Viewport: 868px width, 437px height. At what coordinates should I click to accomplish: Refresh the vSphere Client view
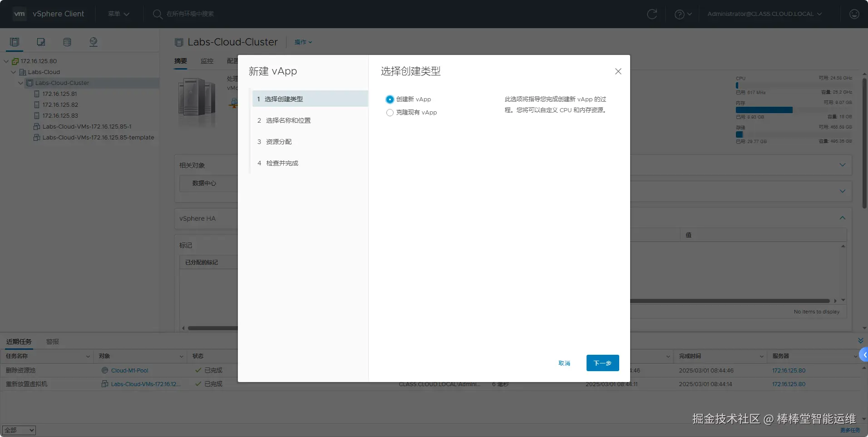(652, 14)
